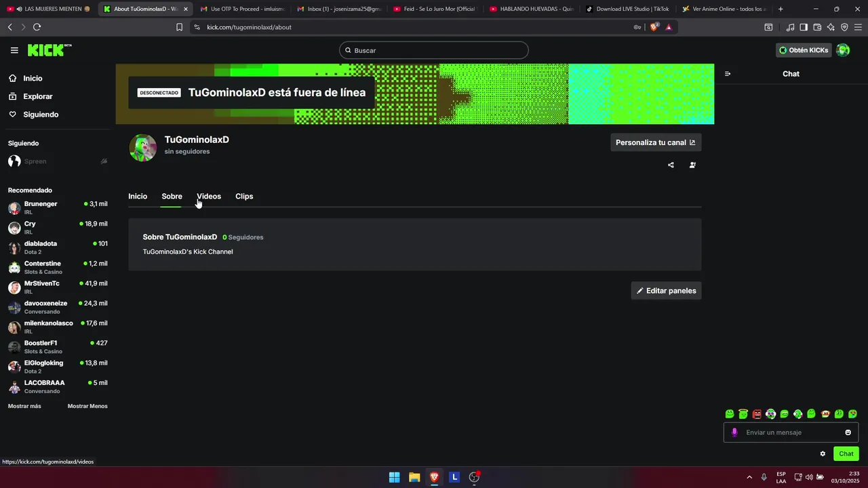
Task: Open the Brave VPN shield icon
Action: point(844,27)
